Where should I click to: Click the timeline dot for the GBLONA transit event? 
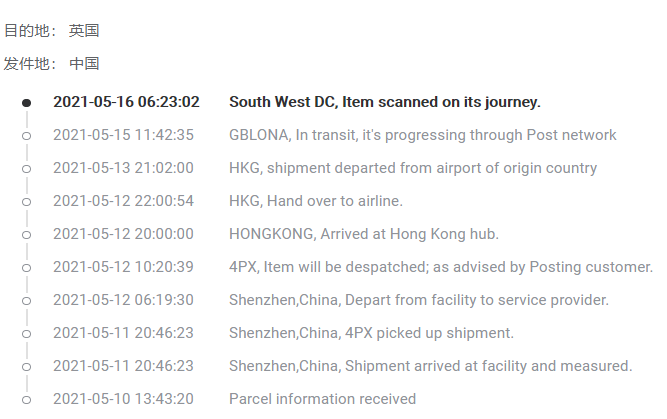click(x=26, y=135)
